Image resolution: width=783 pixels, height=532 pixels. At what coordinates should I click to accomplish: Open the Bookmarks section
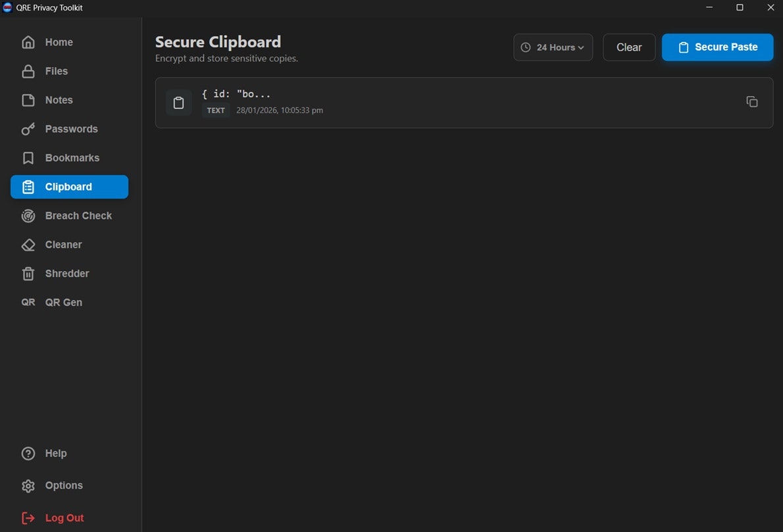point(69,158)
